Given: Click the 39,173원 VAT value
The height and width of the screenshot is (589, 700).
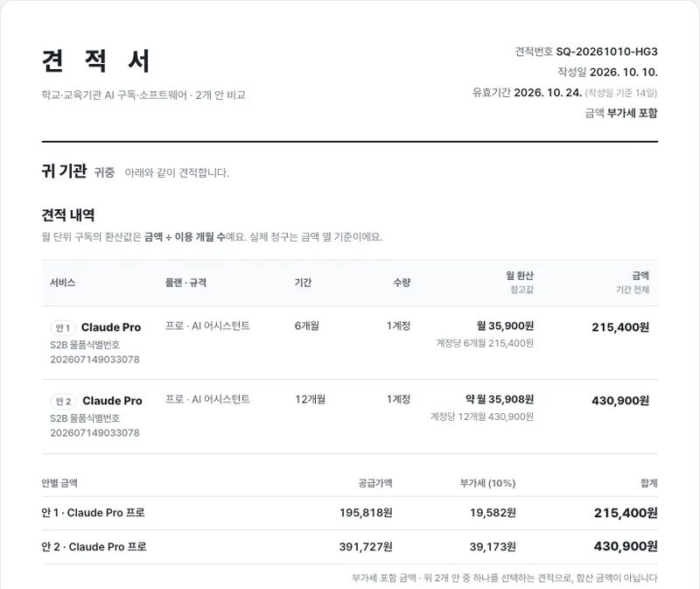Looking at the screenshot, I should 493,547.
